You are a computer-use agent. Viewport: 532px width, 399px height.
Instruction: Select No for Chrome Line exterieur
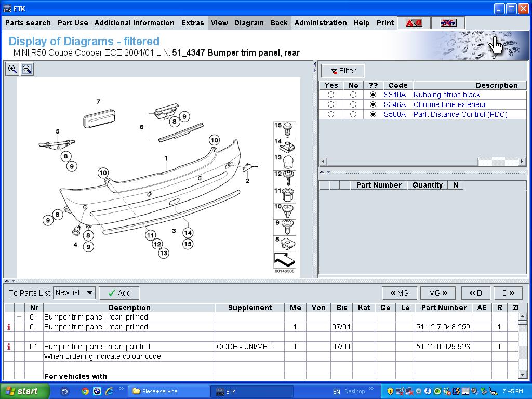(353, 104)
